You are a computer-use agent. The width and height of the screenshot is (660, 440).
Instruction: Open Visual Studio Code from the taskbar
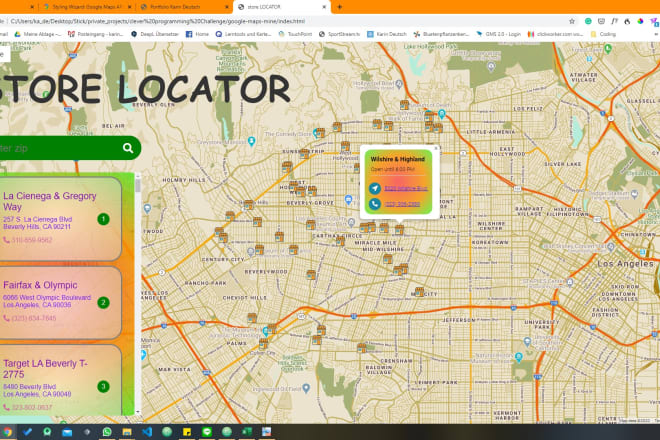click(x=147, y=432)
